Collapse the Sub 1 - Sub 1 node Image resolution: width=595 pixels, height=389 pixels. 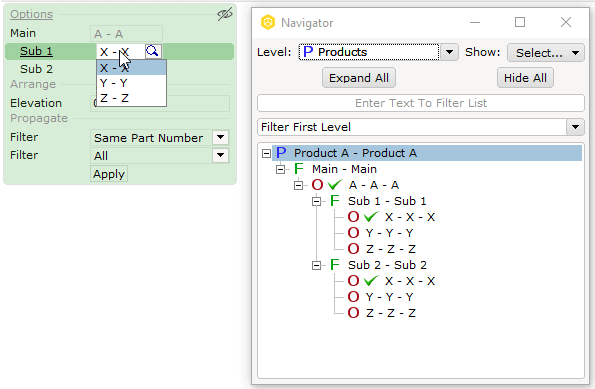point(316,201)
